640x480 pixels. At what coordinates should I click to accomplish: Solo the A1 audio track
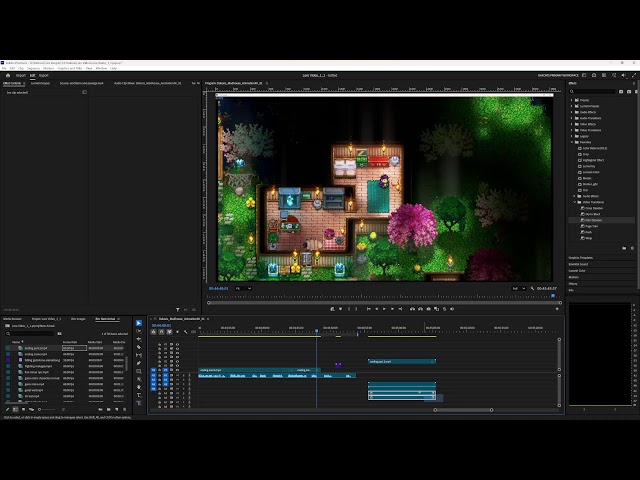(x=184, y=376)
